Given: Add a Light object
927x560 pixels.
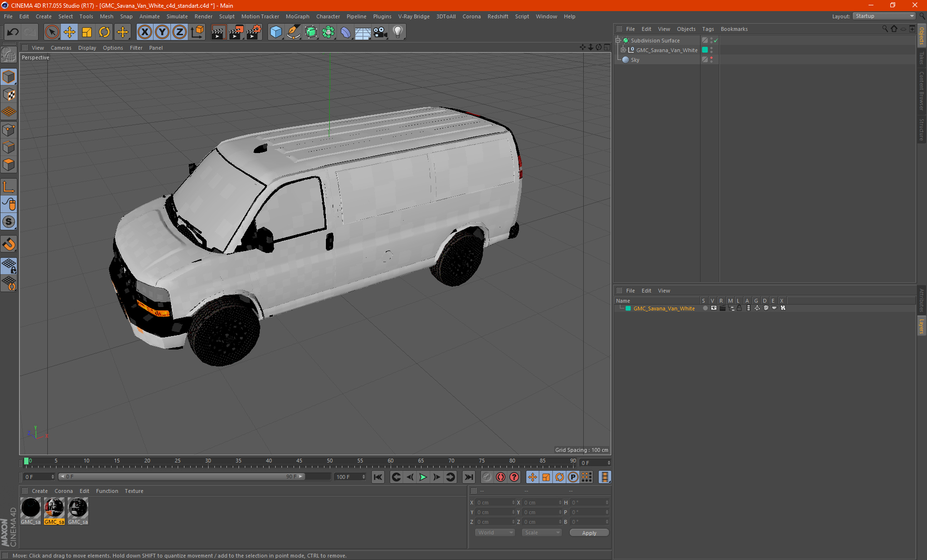Looking at the screenshot, I should 398,32.
